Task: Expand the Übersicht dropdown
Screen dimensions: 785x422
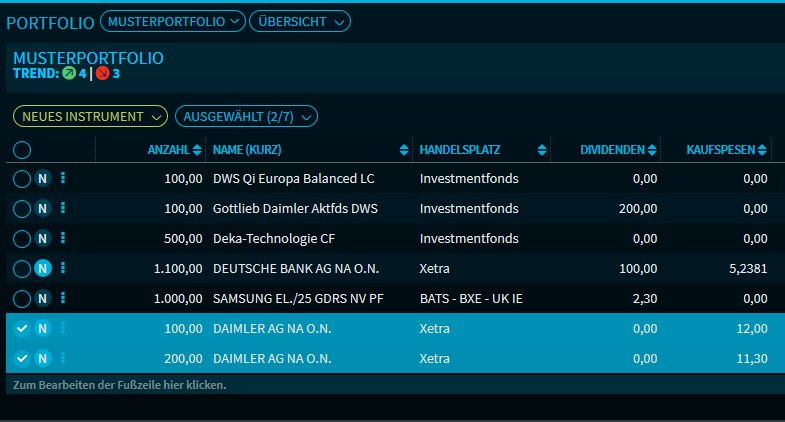Action: coord(299,20)
